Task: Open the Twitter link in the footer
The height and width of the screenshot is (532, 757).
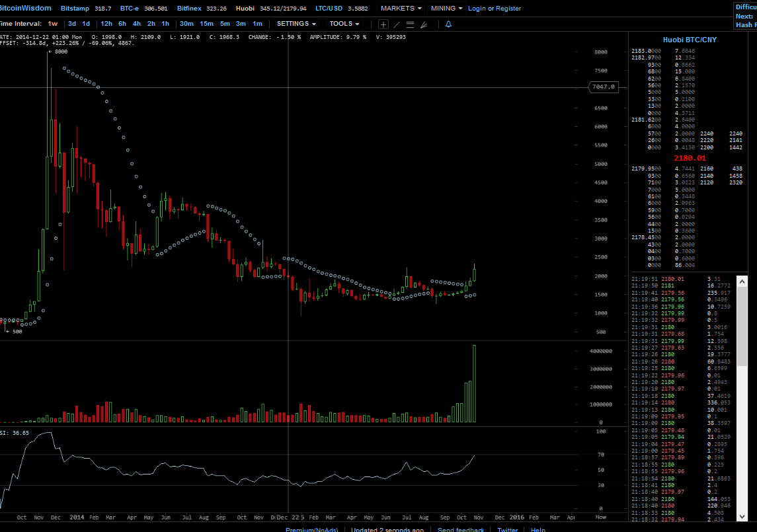Action: pos(507,529)
